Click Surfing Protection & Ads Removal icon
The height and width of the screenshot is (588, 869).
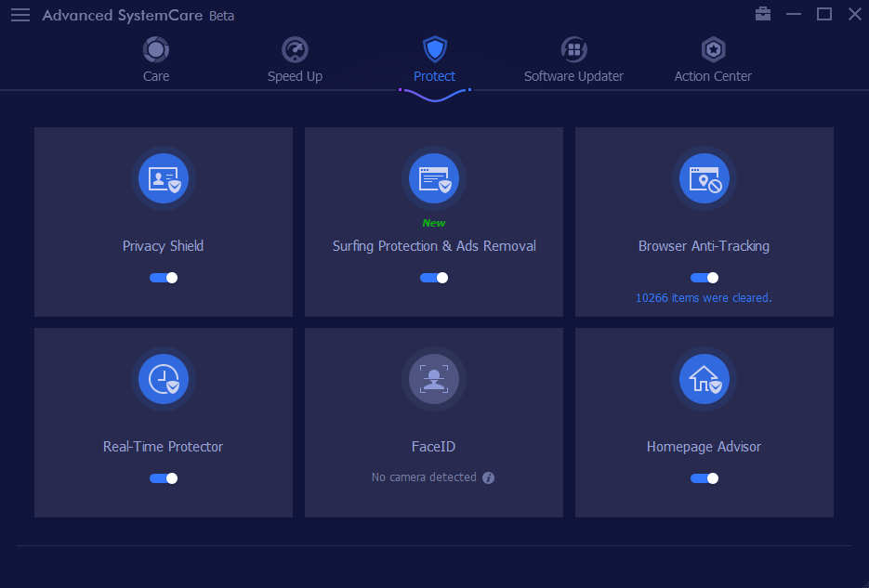434,178
